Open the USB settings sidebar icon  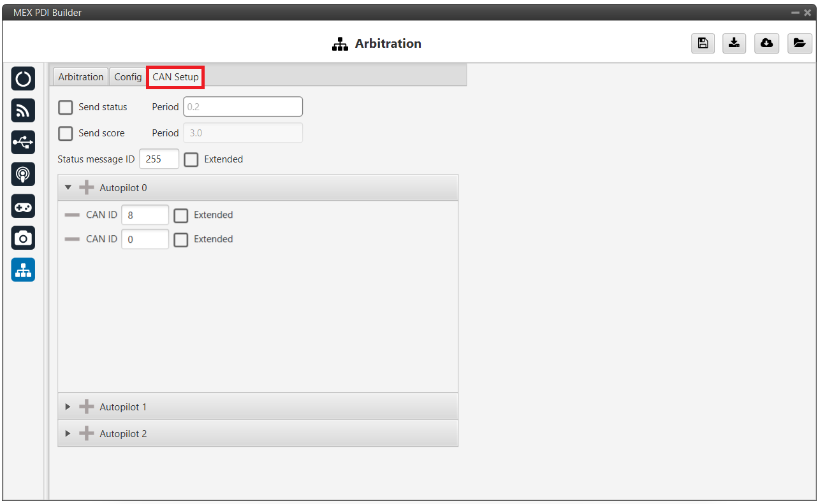click(x=23, y=142)
